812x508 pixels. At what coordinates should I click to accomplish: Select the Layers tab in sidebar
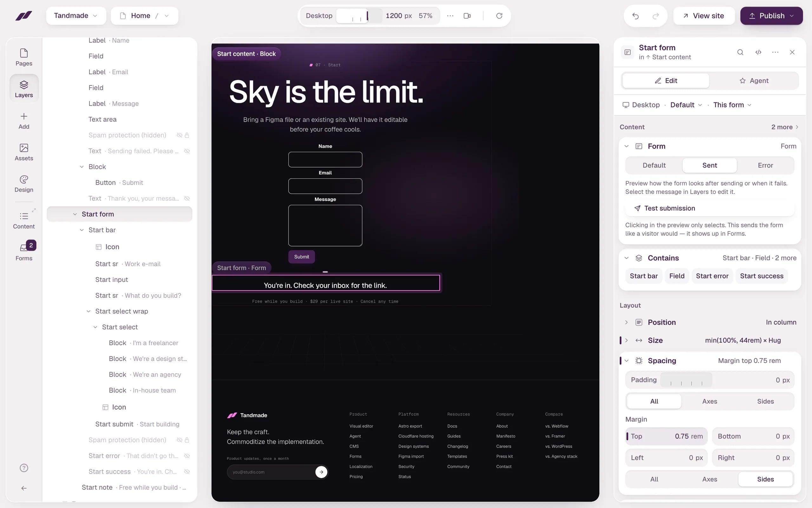[24, 89]
